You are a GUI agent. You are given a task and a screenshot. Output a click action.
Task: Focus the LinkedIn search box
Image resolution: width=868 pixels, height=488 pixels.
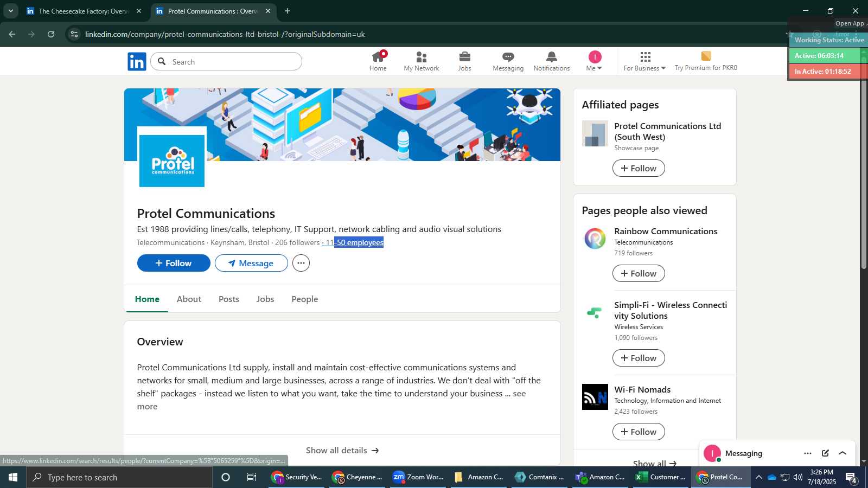226,61
